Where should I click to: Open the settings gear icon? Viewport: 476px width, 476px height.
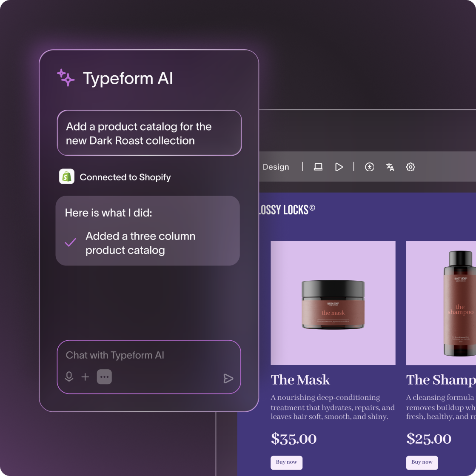tap(410, 167)
